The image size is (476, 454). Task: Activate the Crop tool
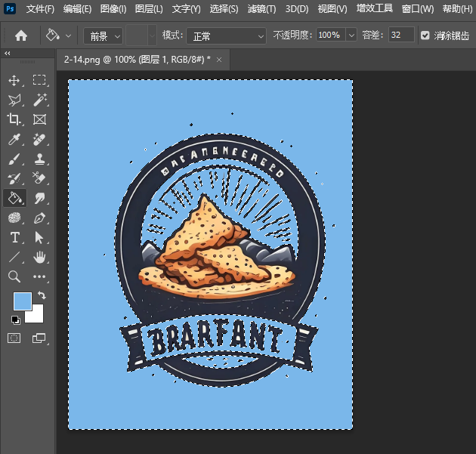click(14, 119)
